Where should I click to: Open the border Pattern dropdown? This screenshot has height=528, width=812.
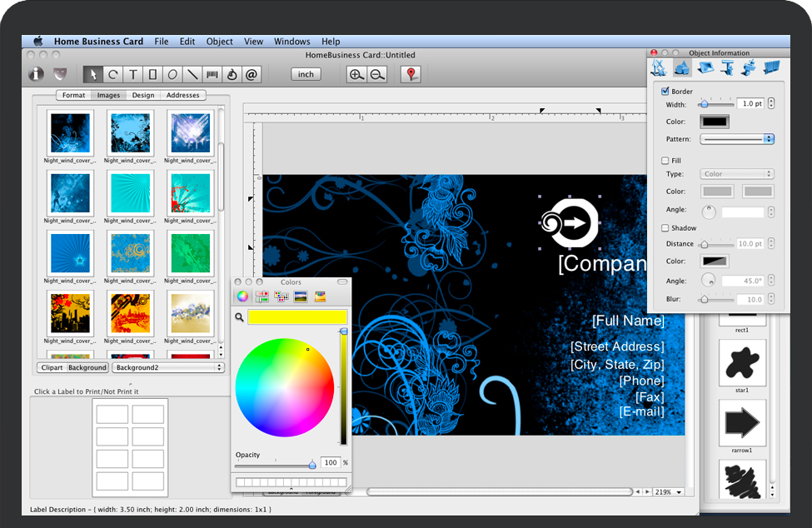tap(737, 139)
